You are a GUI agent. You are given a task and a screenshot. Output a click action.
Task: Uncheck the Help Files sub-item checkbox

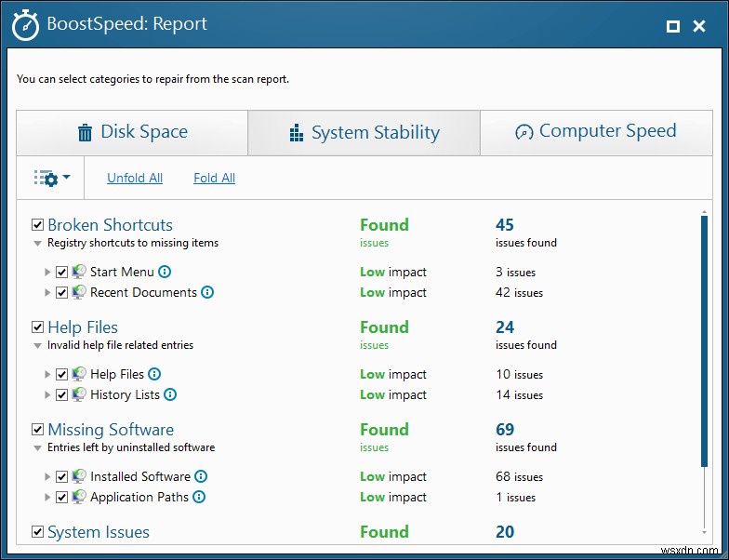61,374
